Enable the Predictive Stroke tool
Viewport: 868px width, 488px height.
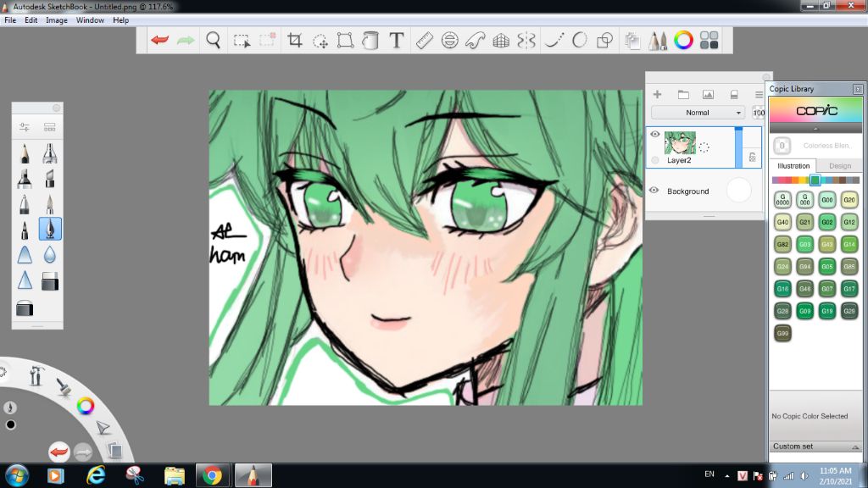580,40
